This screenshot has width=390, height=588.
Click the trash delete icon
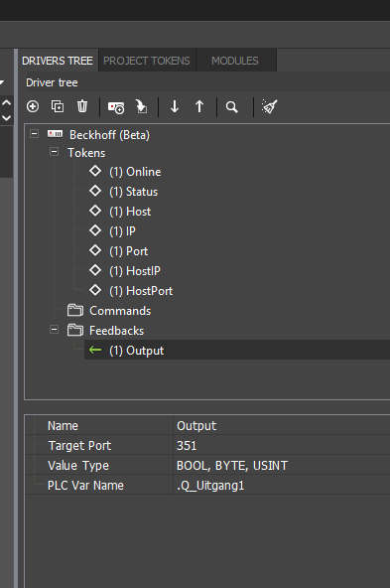pyautogui.click(x=82, y=106)
